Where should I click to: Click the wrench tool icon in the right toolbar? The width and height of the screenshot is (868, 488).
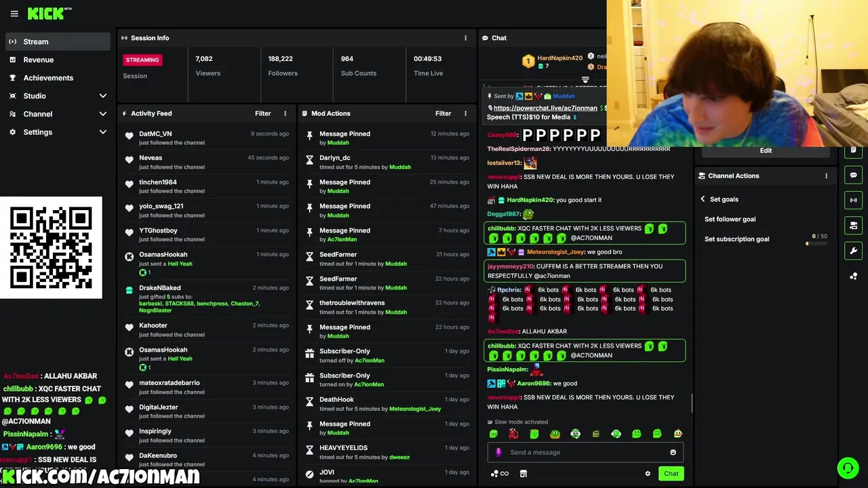(854, 251)
